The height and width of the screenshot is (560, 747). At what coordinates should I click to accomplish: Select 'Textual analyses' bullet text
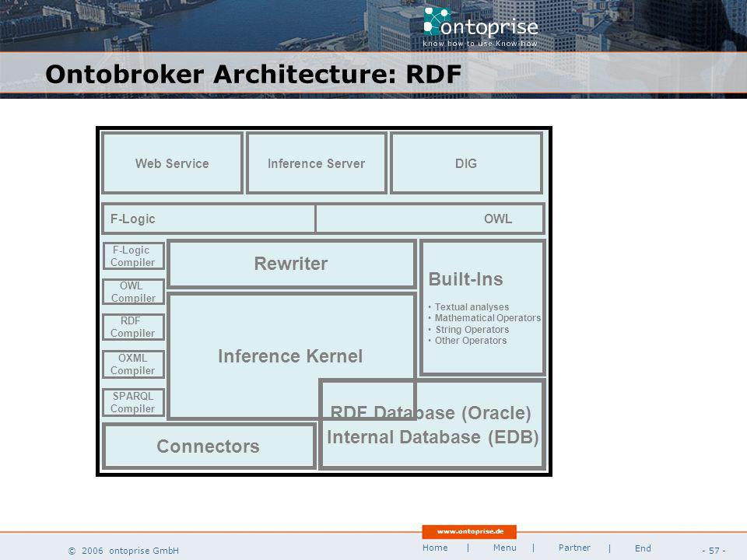pos(472,307)
